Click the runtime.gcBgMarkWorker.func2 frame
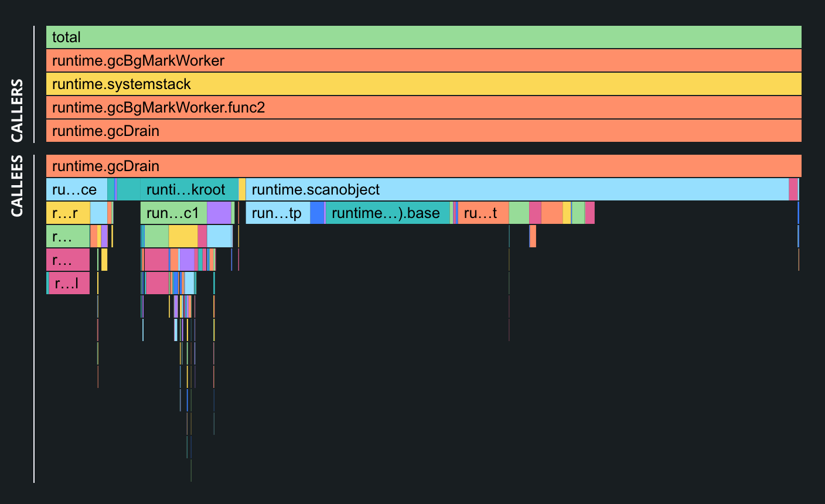 coord(424,107)
